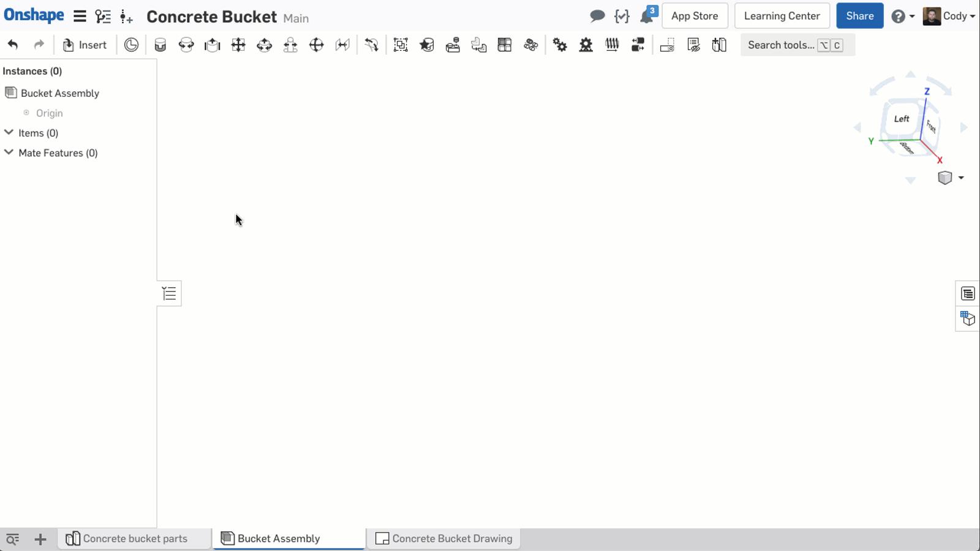Click the Search tools field

(781, 45)
